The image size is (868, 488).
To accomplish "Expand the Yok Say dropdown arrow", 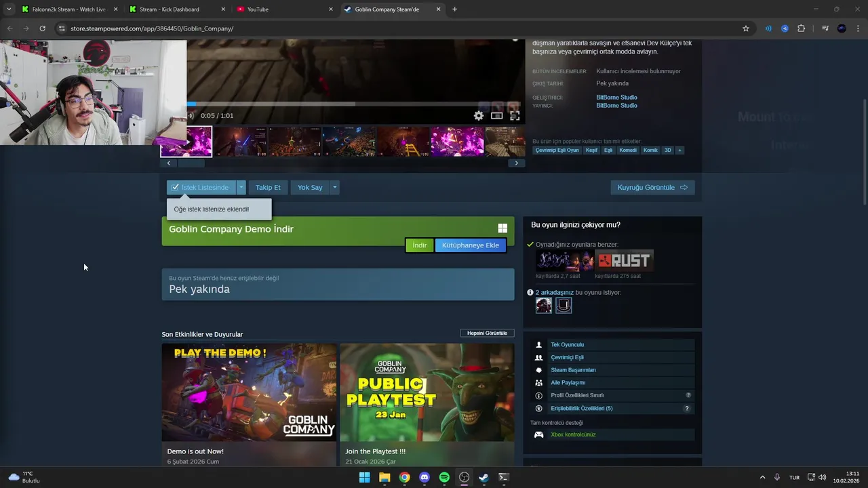I will (334, 187).
